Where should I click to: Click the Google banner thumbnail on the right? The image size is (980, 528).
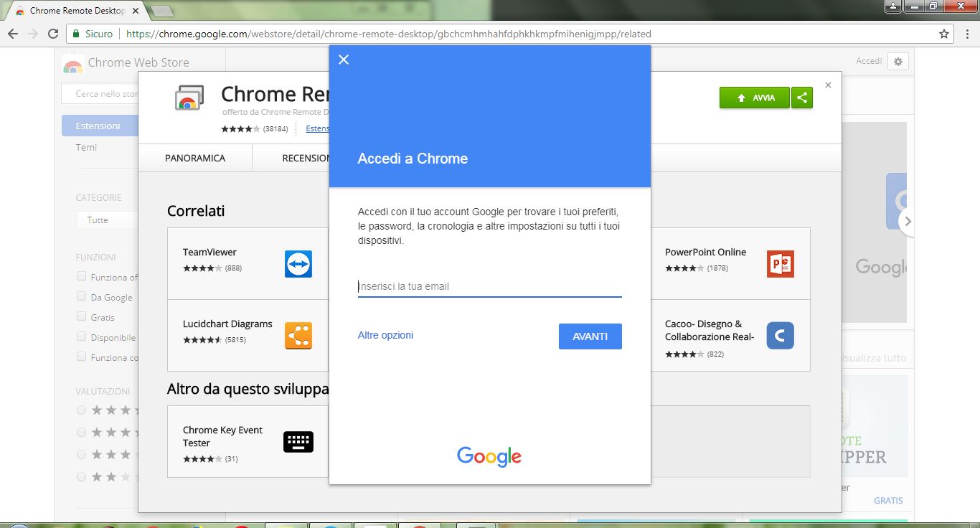(874, 222)
